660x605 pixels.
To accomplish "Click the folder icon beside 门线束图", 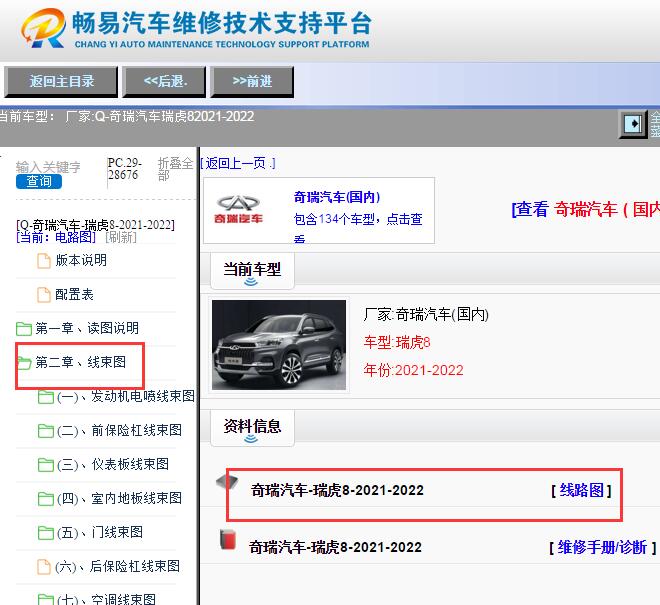I will 45,533.
